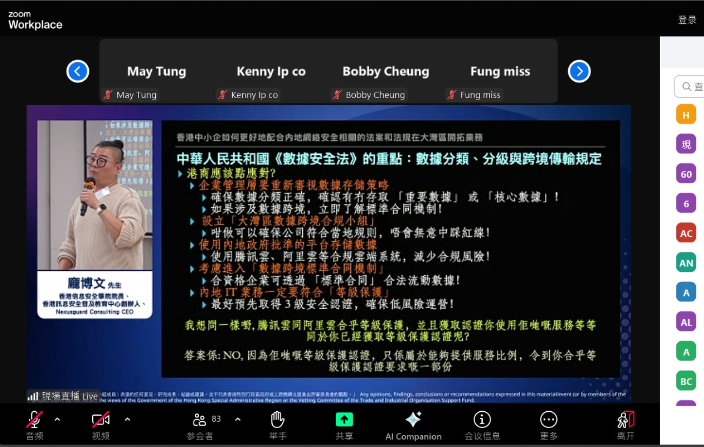Leave the meeting
This screenshot has width=704, height=447.
(625, 420)
